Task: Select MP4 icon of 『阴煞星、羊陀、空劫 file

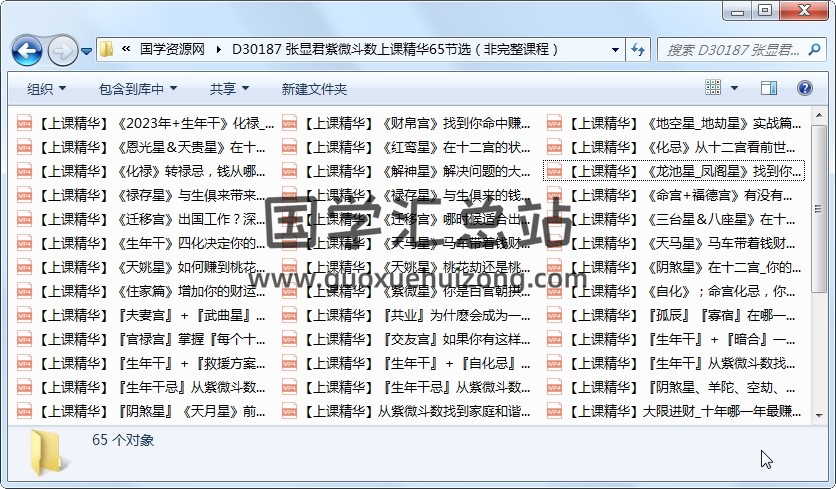Action: point(554,387)
